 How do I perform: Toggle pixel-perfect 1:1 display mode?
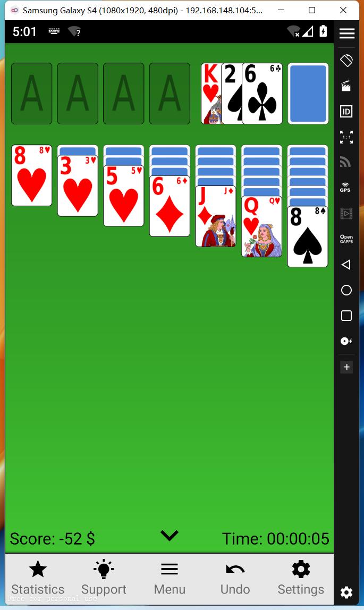tap(346, 137)
